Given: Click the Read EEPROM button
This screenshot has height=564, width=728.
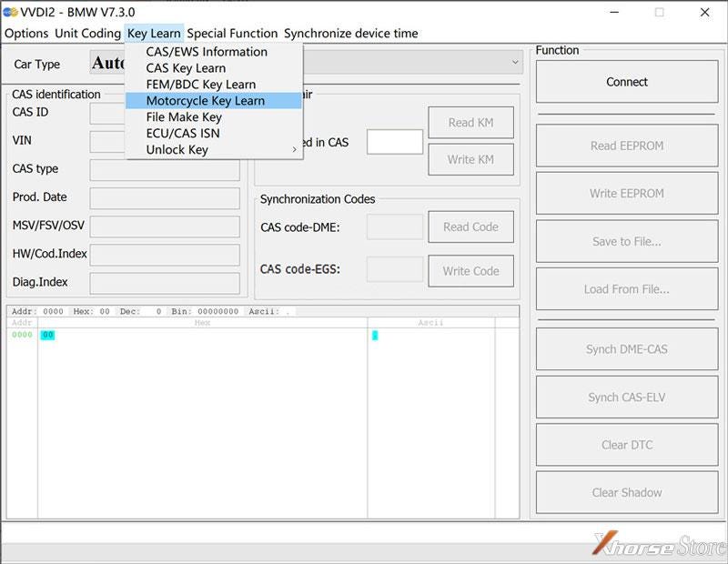Looking at the screenshot, I should pyautogui.click(x=627, y=146).
